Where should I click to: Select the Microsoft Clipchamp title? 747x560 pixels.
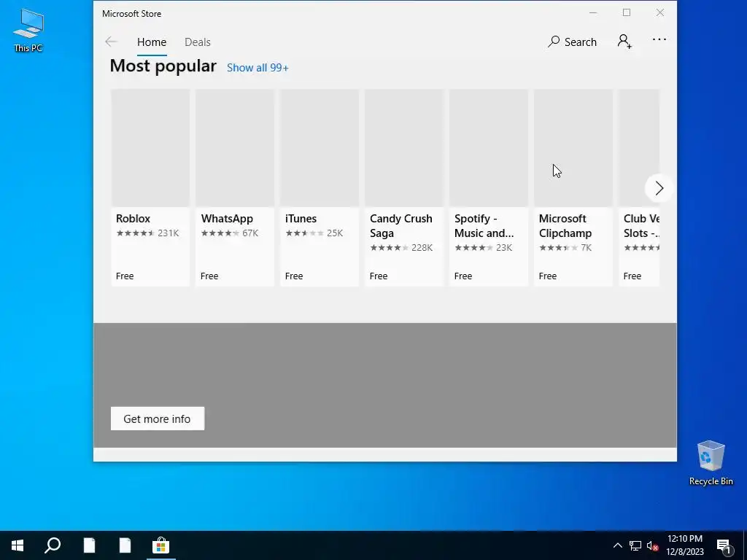[565, 226]
